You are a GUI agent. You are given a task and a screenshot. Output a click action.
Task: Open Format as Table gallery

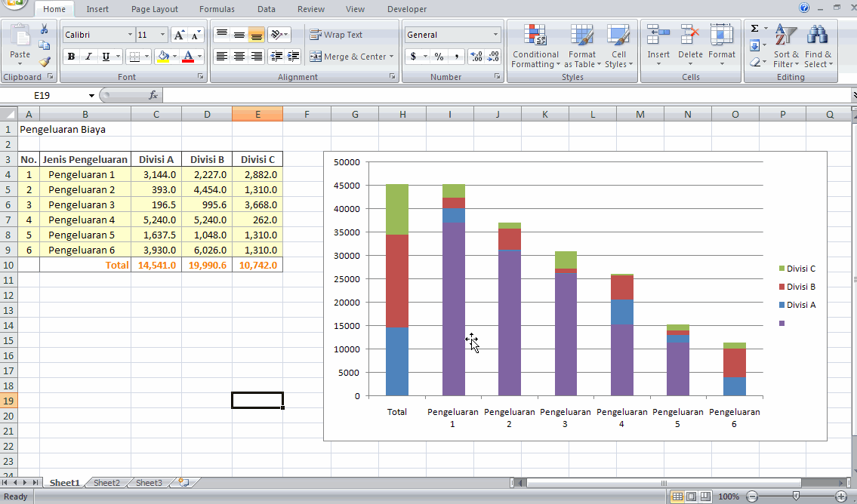click(582, 47)
